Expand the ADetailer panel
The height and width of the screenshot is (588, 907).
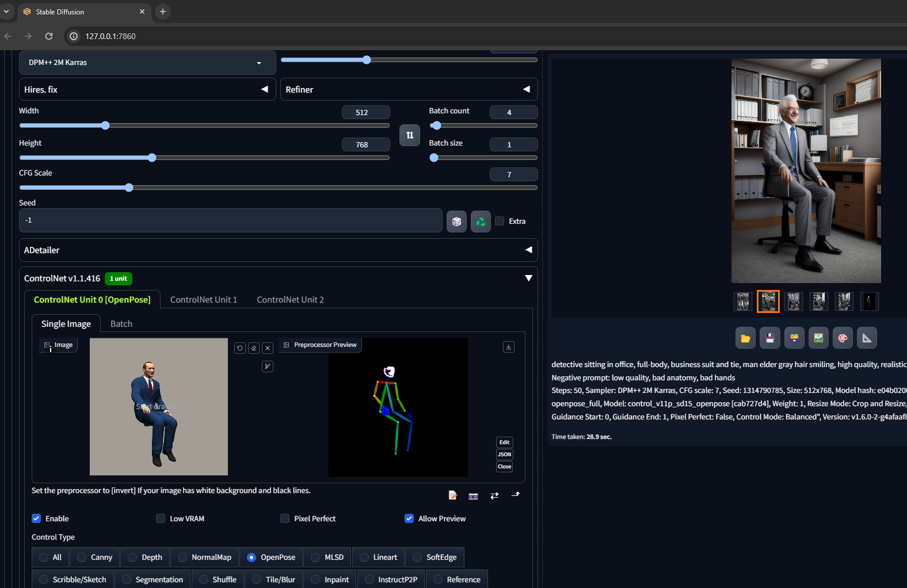(x=279, y=250)
